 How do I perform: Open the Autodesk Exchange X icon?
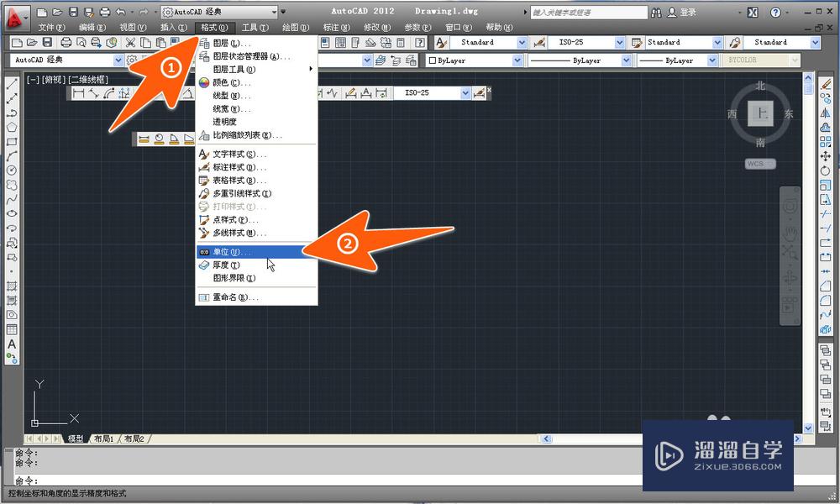(x=753, y=12)
